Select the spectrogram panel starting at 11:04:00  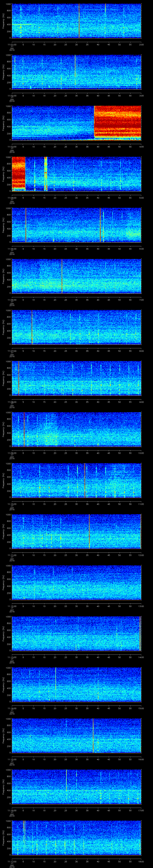pyautogui.click(x=77, y=174)
